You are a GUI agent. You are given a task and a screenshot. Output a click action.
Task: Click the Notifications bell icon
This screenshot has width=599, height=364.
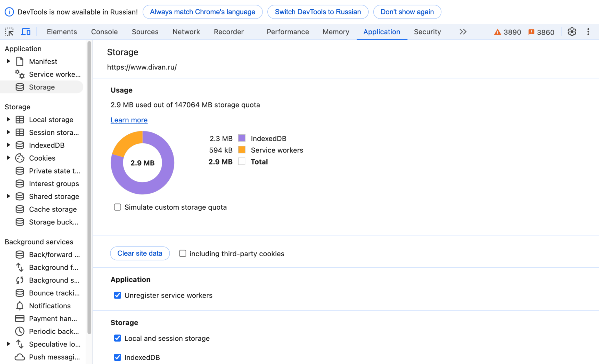[20, 306]
